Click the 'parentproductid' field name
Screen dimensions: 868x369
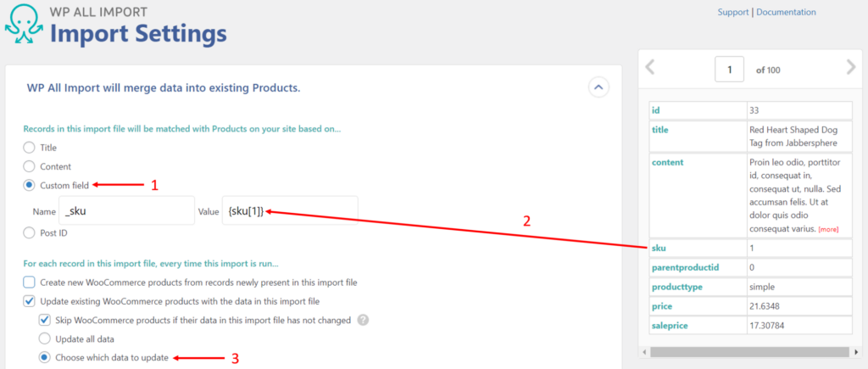[685, 267]
